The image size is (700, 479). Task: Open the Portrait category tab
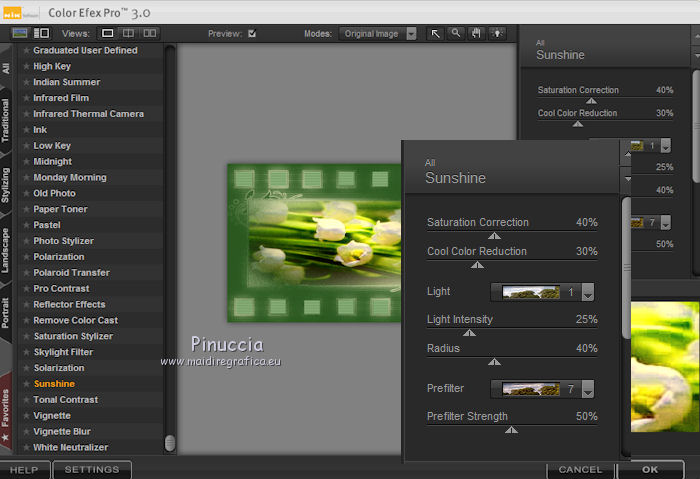click(5, 312)
